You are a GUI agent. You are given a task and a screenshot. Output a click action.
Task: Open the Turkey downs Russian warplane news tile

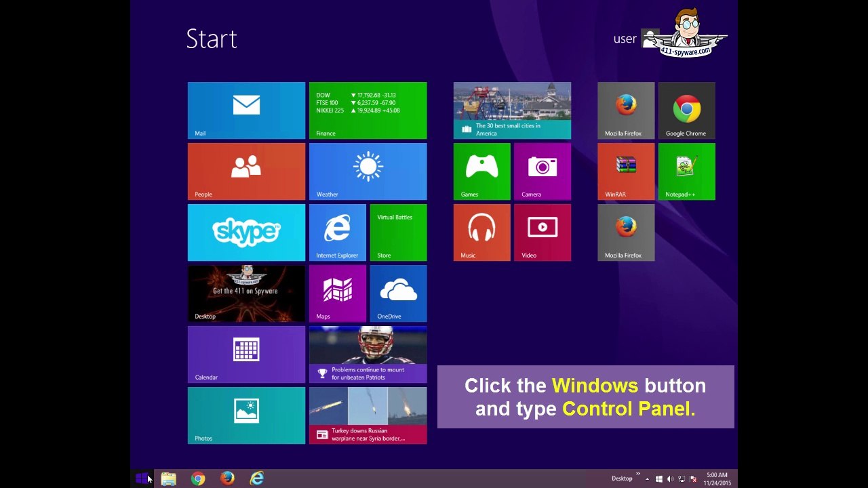click(x=368, y=415)
